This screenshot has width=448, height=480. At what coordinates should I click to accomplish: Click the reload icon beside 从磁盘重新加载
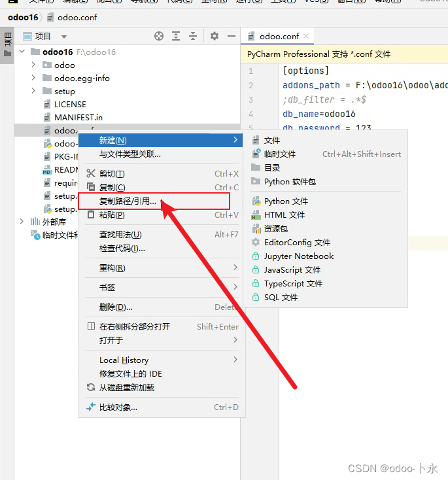click(91, 387)
